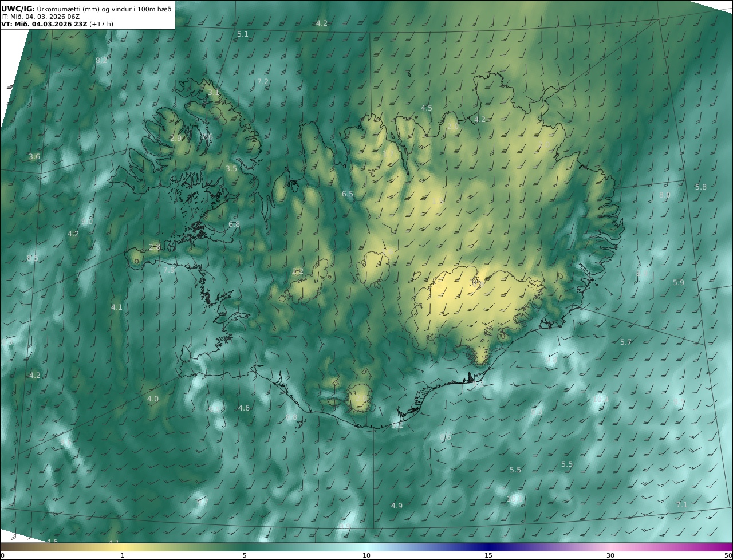Click the 5.8 value label on the map

[701, 187]
